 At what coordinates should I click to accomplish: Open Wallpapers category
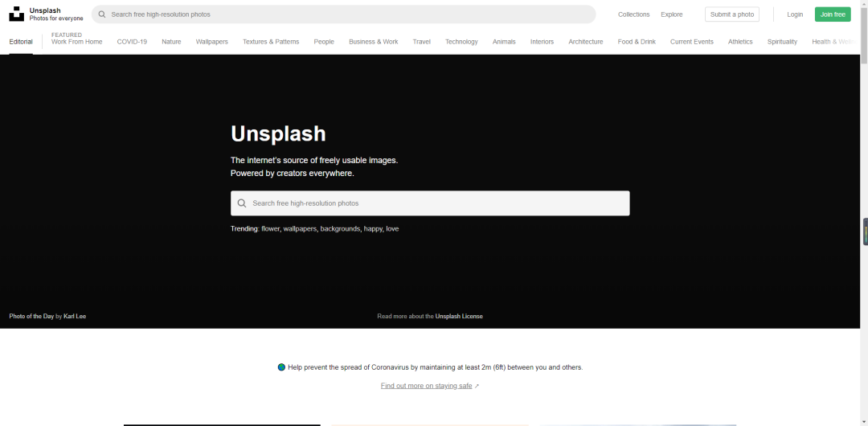coord(212,42)
